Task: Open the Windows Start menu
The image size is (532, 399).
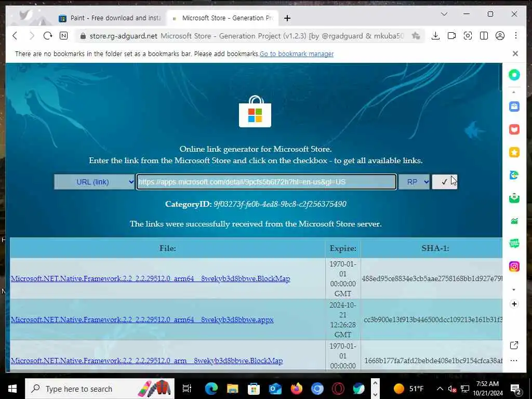Action: click(x=12, y=389)
